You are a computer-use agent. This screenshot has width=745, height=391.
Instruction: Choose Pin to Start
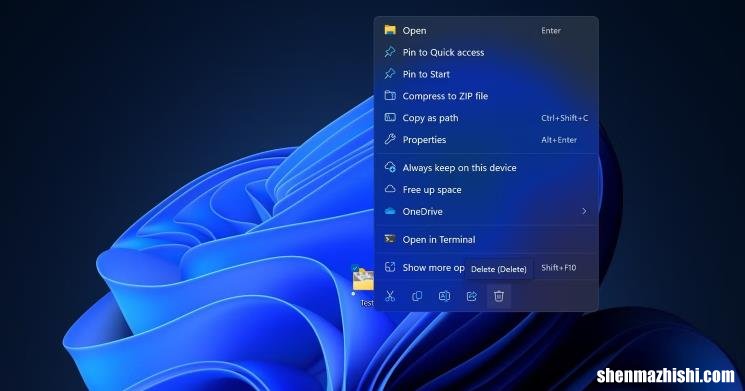(x=486, y=74)
